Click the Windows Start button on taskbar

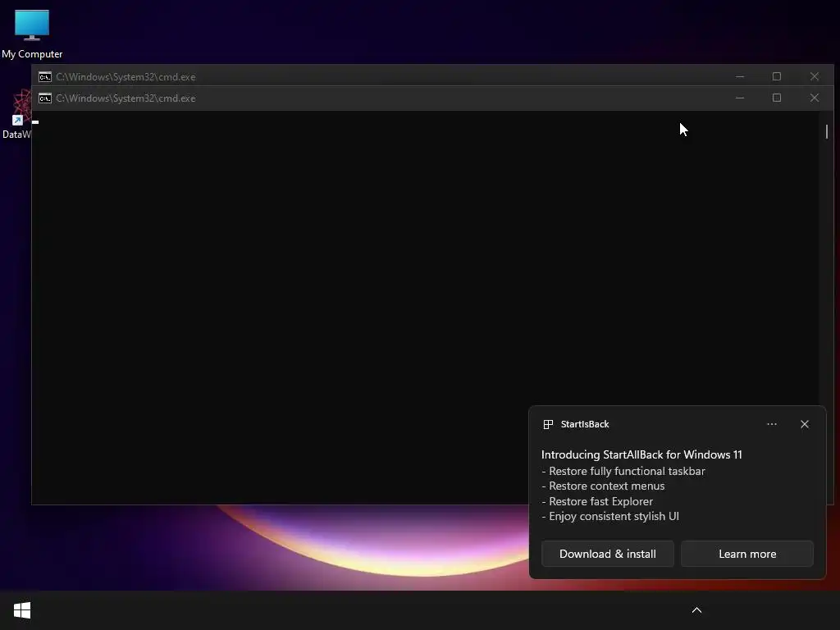[x=22, y=610]
